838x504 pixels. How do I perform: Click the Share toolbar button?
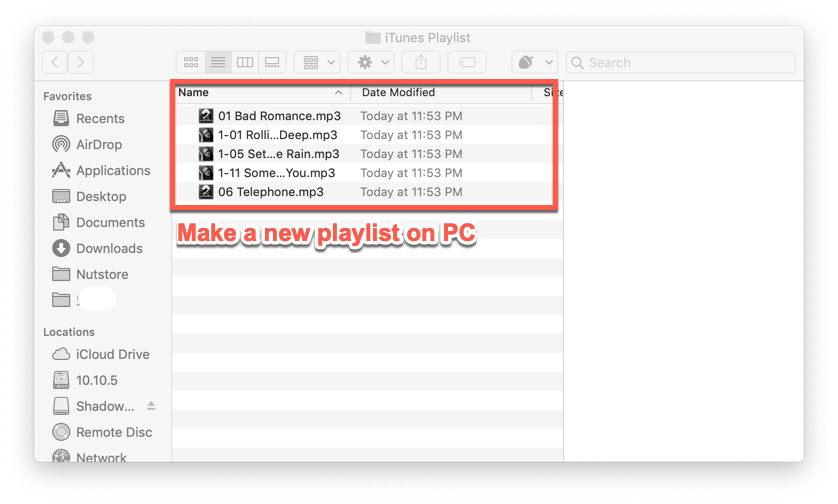(x=421, y=63)
